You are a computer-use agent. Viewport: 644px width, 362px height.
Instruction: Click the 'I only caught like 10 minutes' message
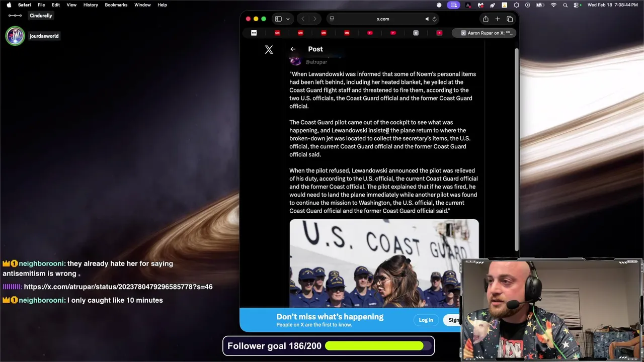click(115, 300)
